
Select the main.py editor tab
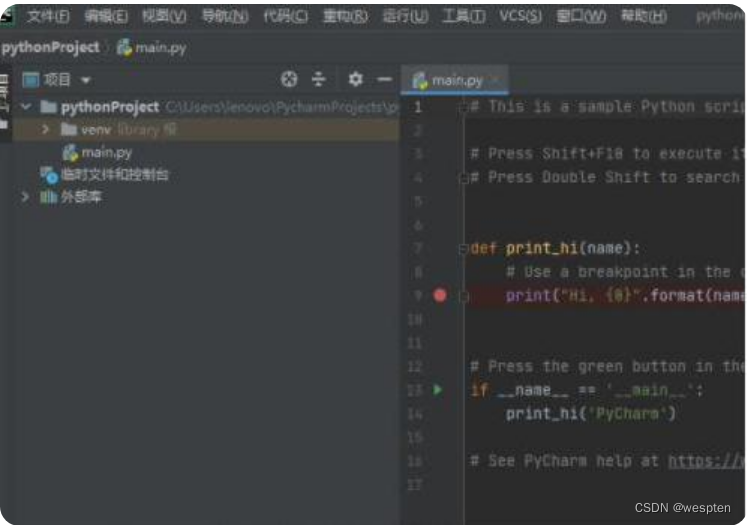(454, 81)
